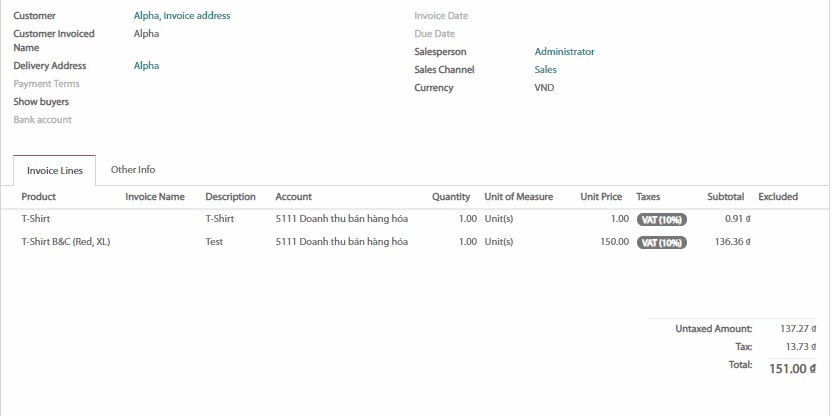Click the 150.00 unit price cell

point(613,242)
